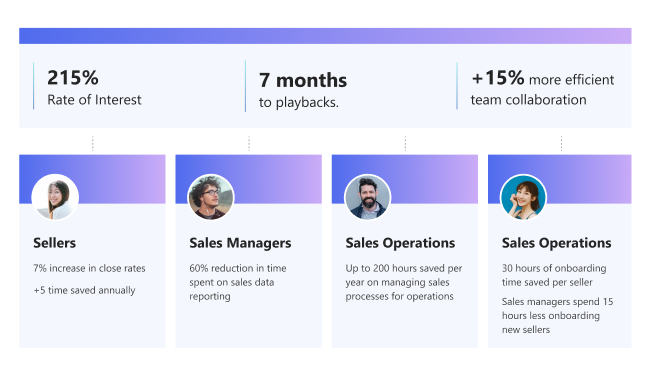Click '60% reduction in time' paragraph
Image resolution: width=648 pixels, height=375 pixels.
click(238, 282)
